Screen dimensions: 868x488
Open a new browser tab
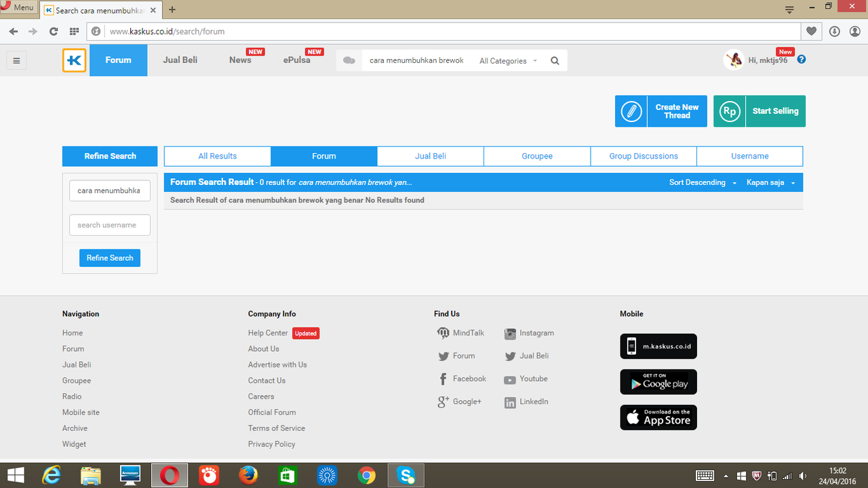(x=172, y=9)
